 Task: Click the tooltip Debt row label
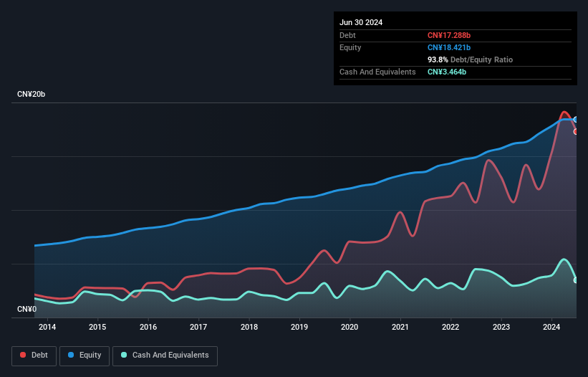[347, 35]
